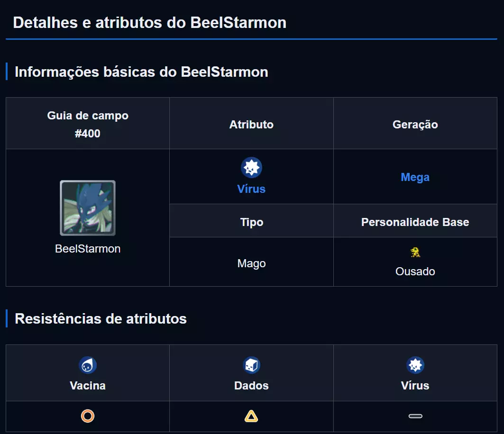The width and height of the screenshot is (504, 434).
Task: Click the orange circle symbol under Vacina
Action: (88, 416)
